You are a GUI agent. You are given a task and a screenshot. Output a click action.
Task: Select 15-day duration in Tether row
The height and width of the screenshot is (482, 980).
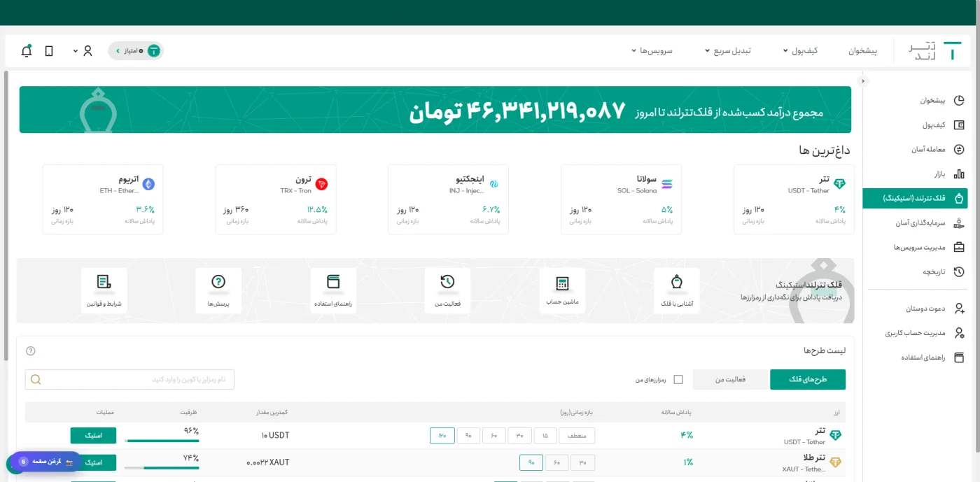point(545,436)
